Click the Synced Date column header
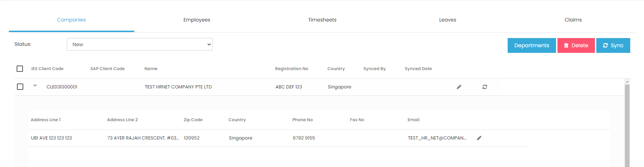 [418, 69]
